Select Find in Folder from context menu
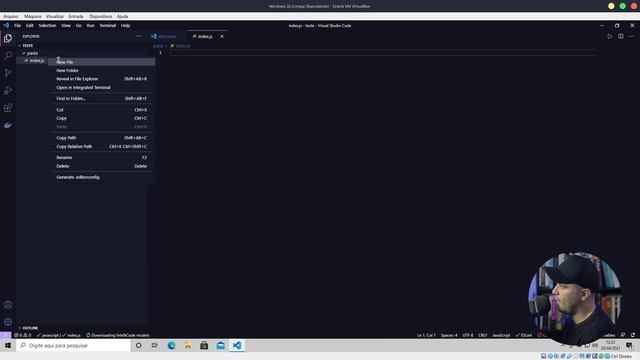The image size is (640, 360). coord(102,98)
